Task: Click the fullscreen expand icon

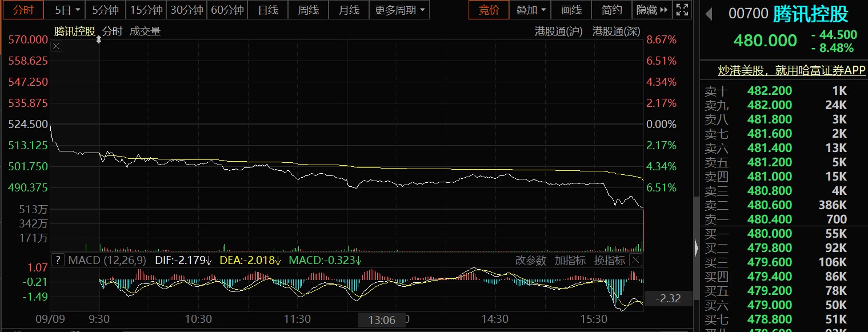Action: click(682, 10)
